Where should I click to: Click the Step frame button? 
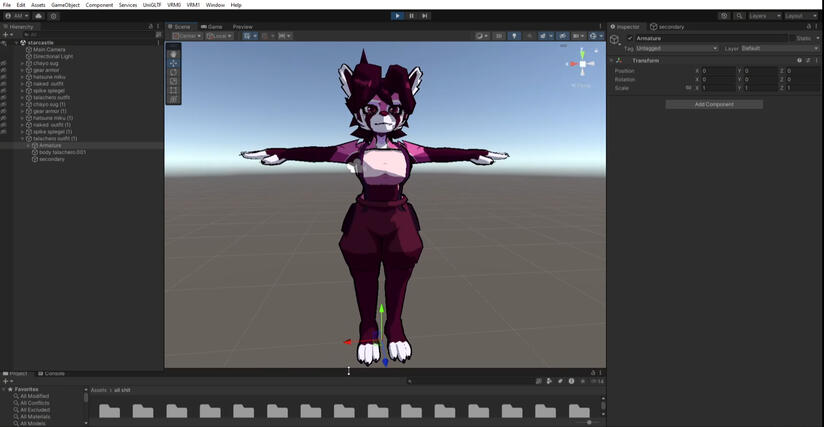tap(425, 16)
